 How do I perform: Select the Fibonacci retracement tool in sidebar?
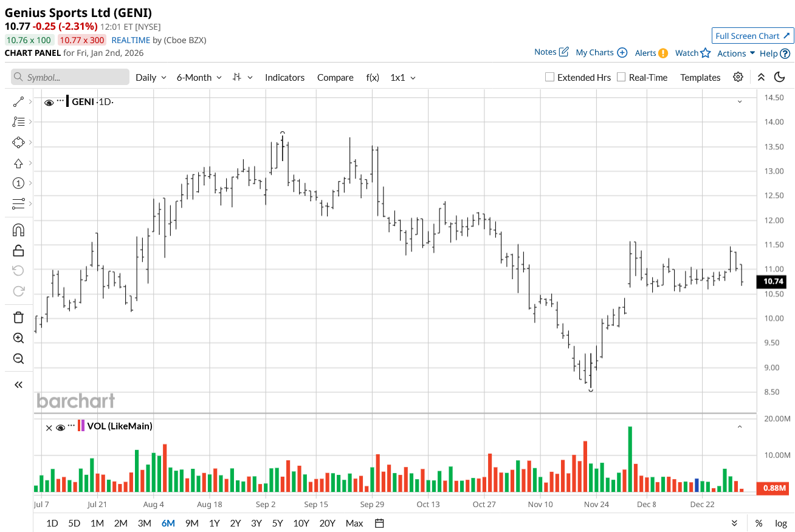pos(18,122)
